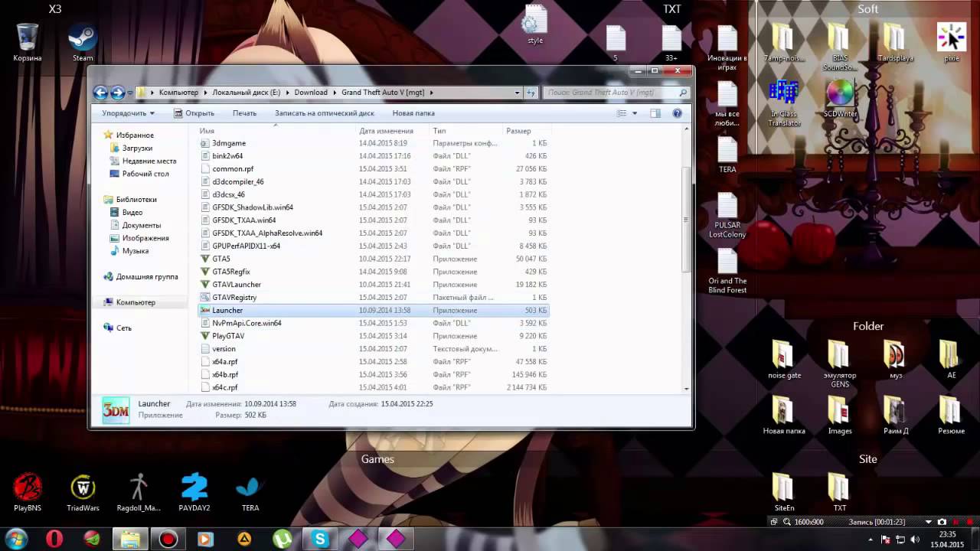The width and height of the screenshot is (980, 551).
Task: Open the system volume icon in the tray
Action: click(x=916, y=539)
